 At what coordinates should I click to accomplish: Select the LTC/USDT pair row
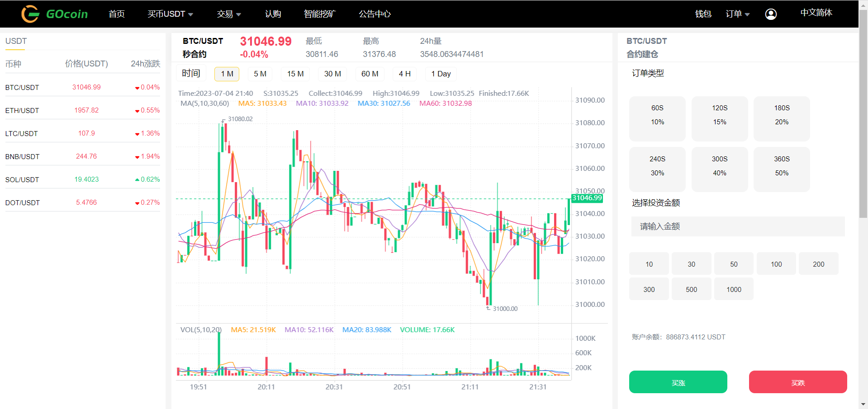click(x=82, y=133)
